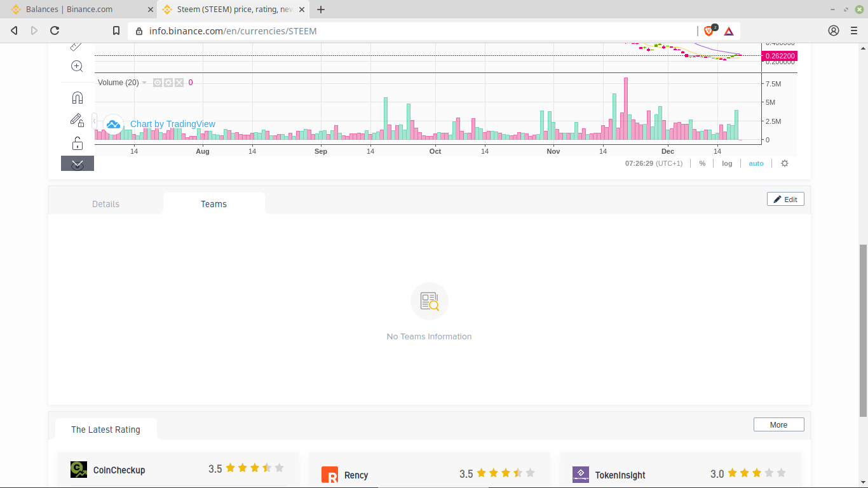868x488 pixels.
Task: Click the TradingView cloud logo
Action: click(114, 124)
